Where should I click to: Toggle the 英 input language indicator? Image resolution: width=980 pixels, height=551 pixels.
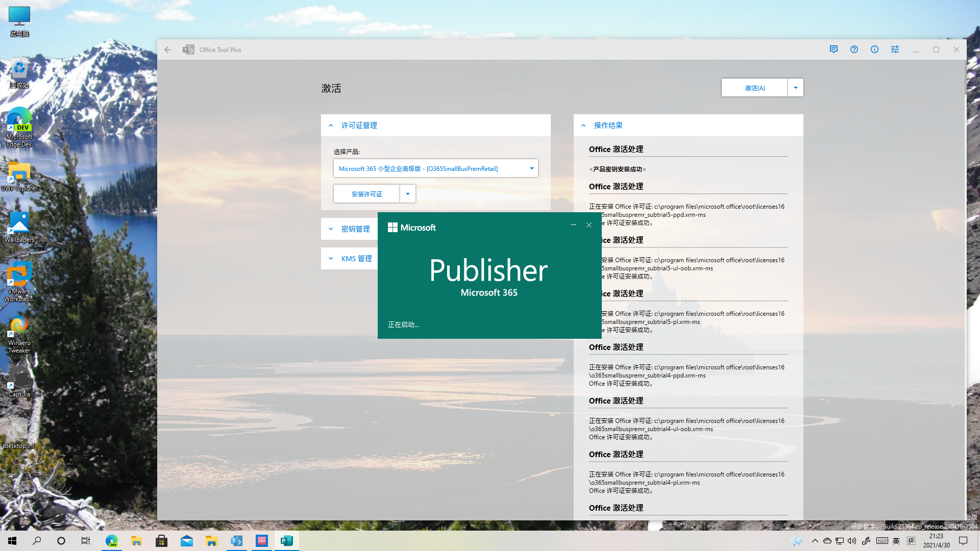(896, 541)
